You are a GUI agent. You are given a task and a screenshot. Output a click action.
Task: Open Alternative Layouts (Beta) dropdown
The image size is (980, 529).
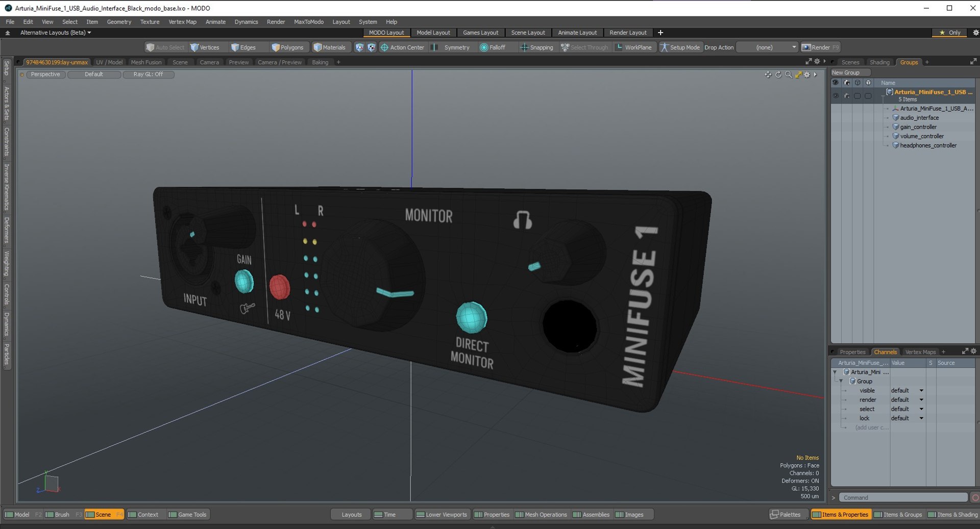click(x=56, y=33)
